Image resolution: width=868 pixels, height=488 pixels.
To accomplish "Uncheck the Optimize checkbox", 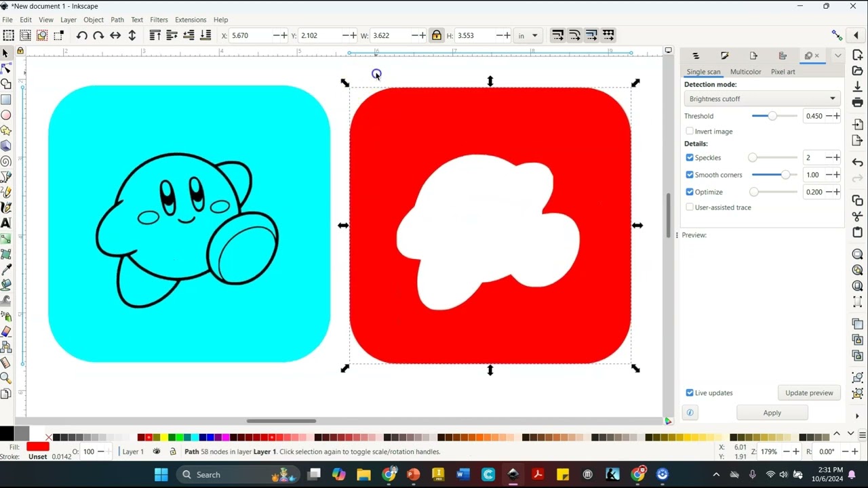I will point(690,192).
